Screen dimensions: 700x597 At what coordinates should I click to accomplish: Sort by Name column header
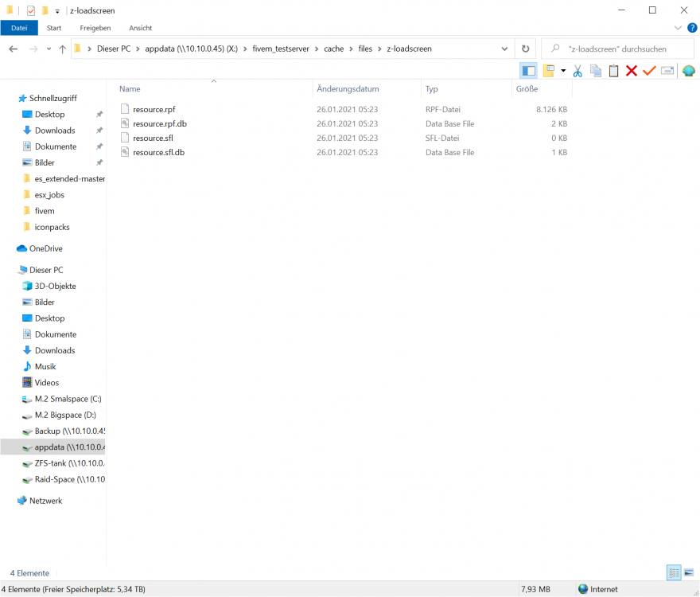(130, 89)
